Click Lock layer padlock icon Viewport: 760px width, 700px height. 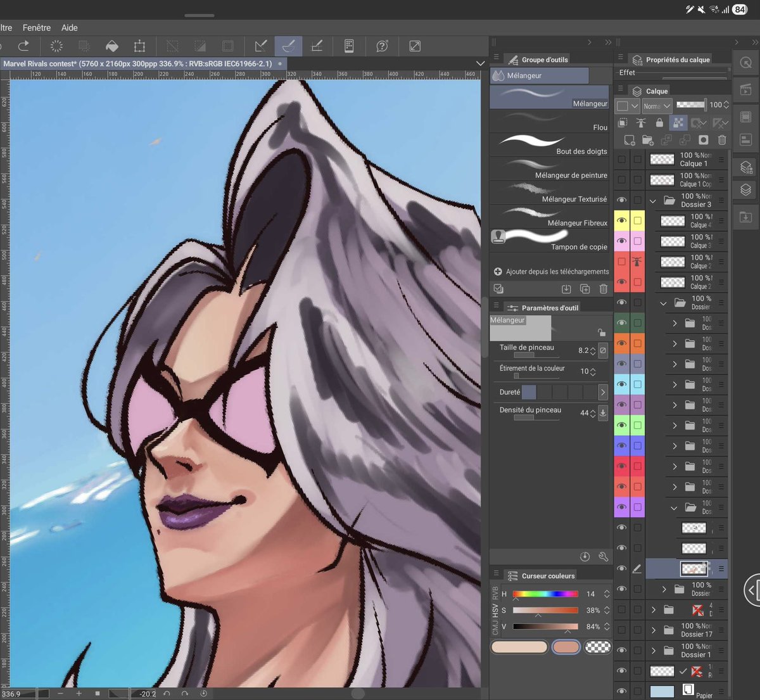[x=659, y=122]
